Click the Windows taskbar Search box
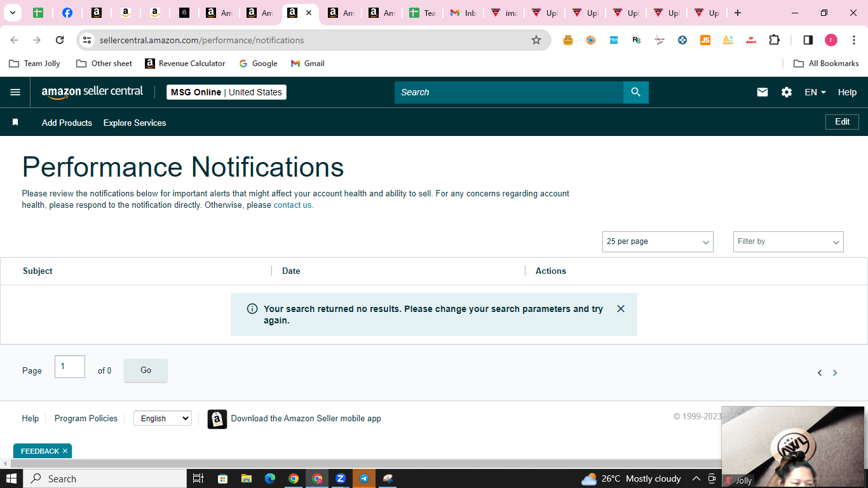Screen dimensions: 868x488 105,478
